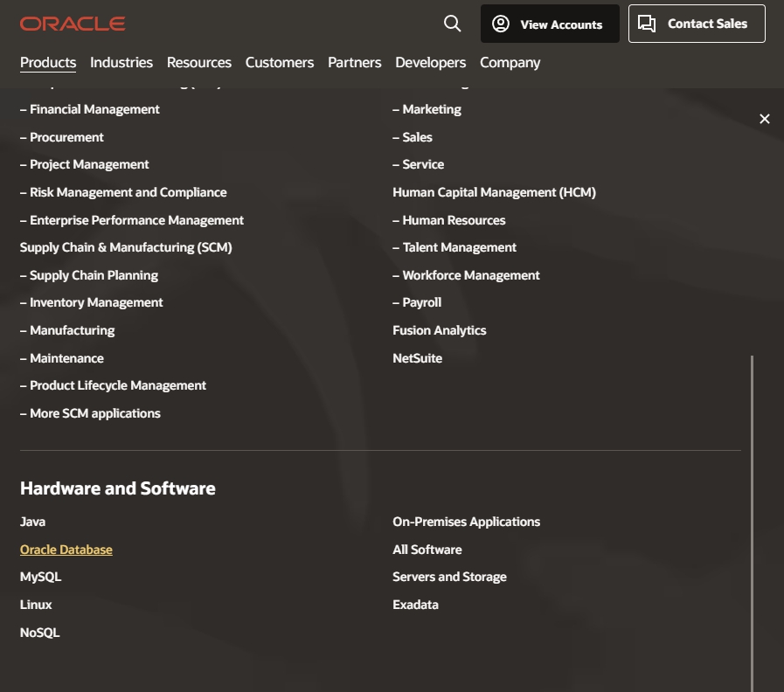Open the Customers menu
Screen dimensions: 784x692
280,63
